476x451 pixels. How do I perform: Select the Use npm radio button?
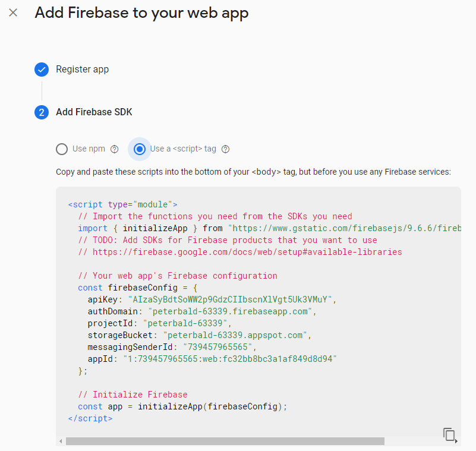(x=62, y=149)
